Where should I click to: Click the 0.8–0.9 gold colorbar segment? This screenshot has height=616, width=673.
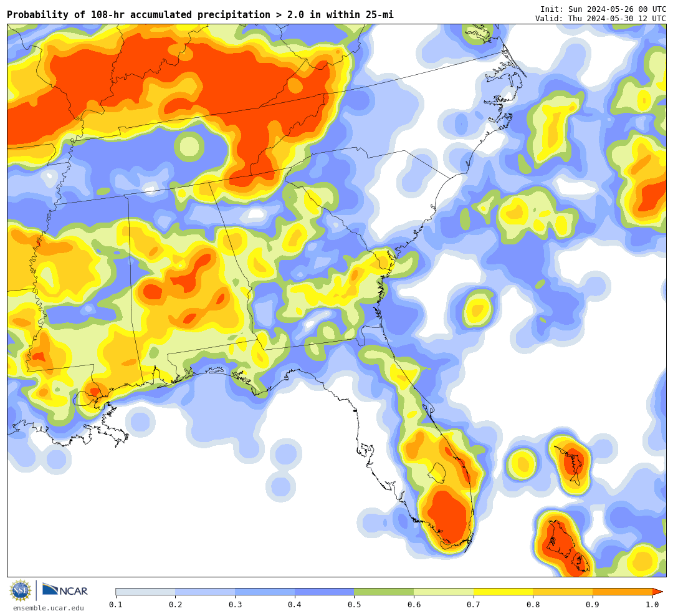coord(563,592)
